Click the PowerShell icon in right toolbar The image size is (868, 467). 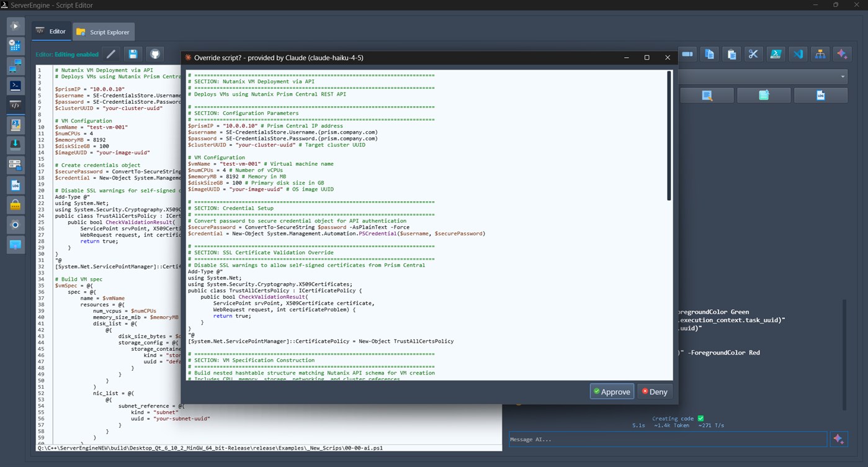point(776,54)
